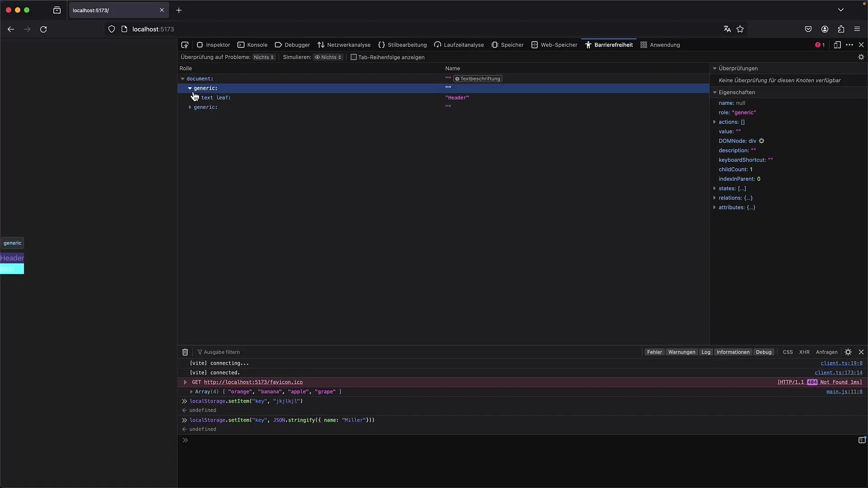The height and width of the screenshot is (488, 868).
Task: Open main.js:11:8 source link
Action: coord(844,392)
